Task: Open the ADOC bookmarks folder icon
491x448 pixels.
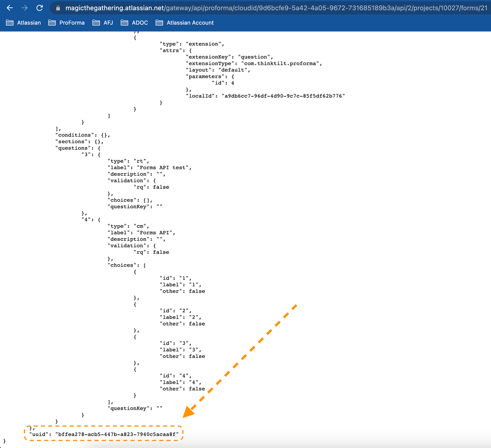Action: click(124, 23)
